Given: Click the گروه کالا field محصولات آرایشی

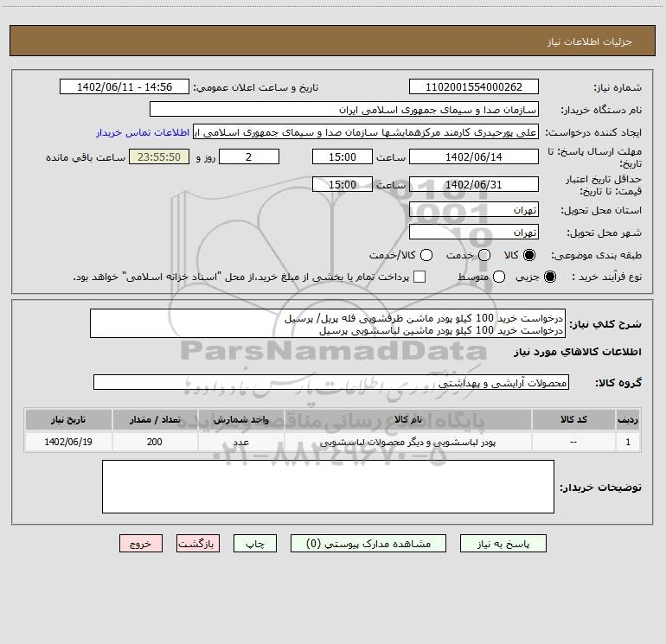Looking at the screenshot, I should tap(331, 382).
